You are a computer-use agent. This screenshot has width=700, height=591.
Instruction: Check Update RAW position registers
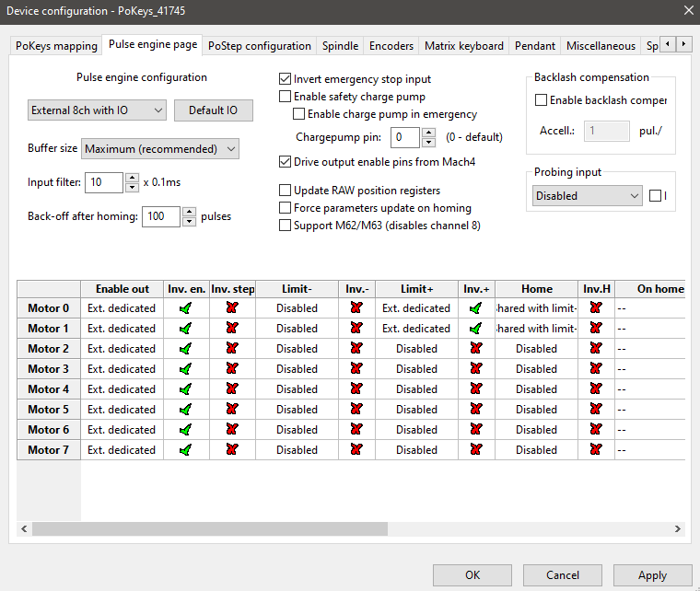(285, 191)
